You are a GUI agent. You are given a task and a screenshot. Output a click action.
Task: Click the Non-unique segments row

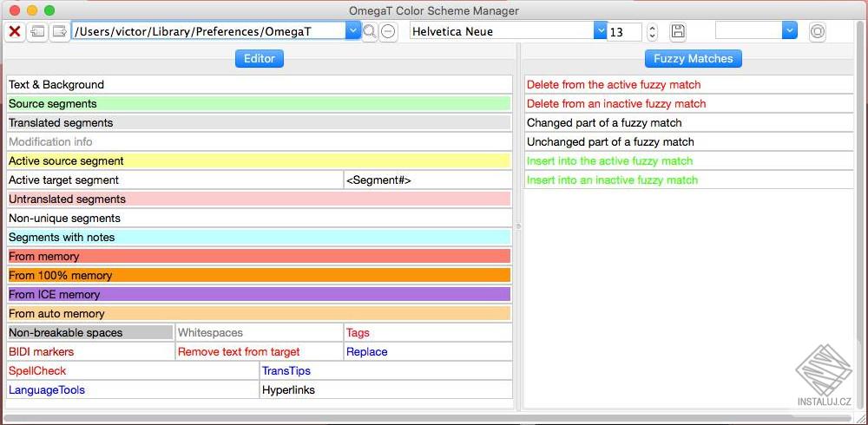259,218
